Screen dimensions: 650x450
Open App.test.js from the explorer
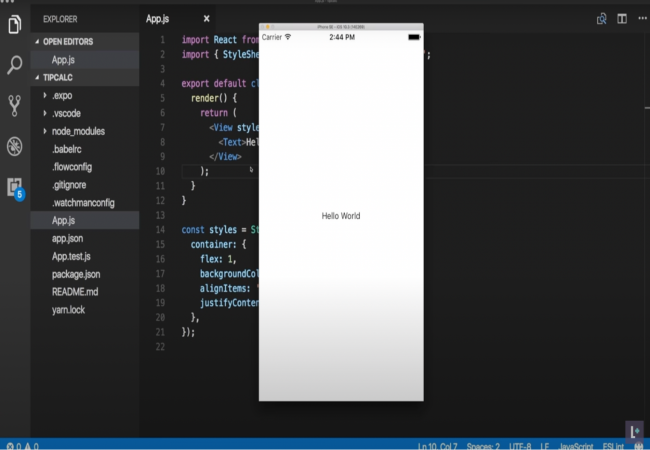[73, 256]
